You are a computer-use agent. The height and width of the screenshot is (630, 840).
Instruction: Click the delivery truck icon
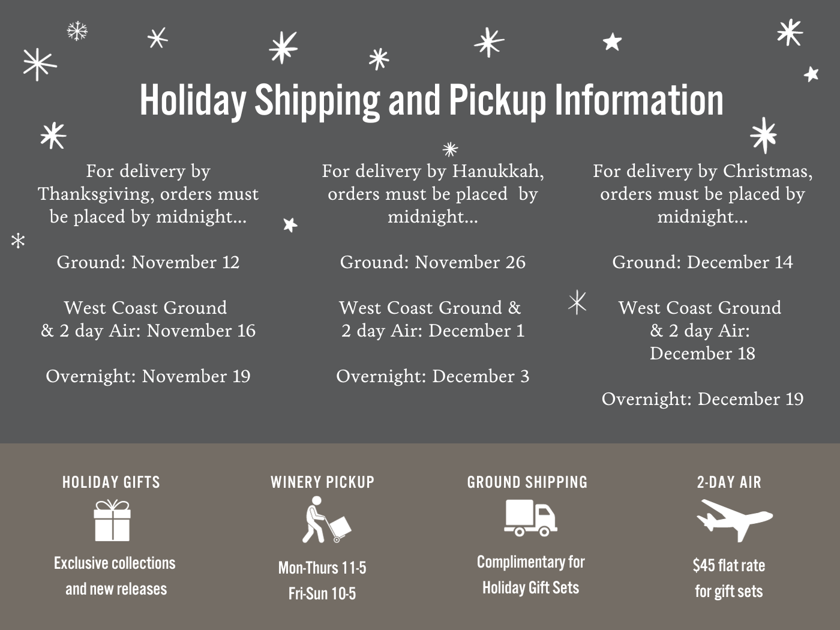point(531,518)
